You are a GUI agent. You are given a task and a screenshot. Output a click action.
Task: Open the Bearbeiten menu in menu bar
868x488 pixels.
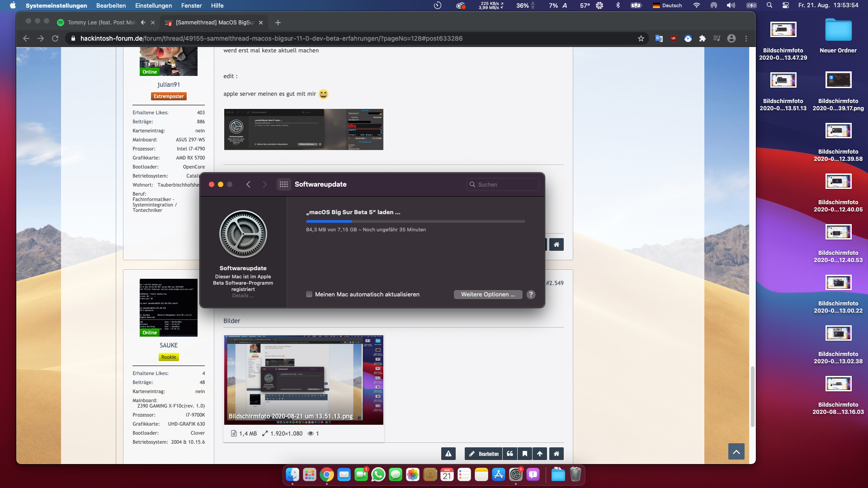[111, 5]
